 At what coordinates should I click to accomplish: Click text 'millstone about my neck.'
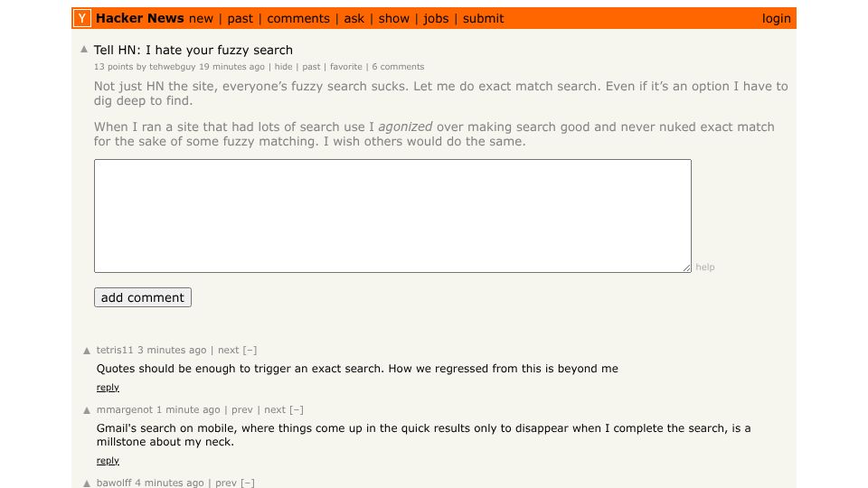point(165,442)
